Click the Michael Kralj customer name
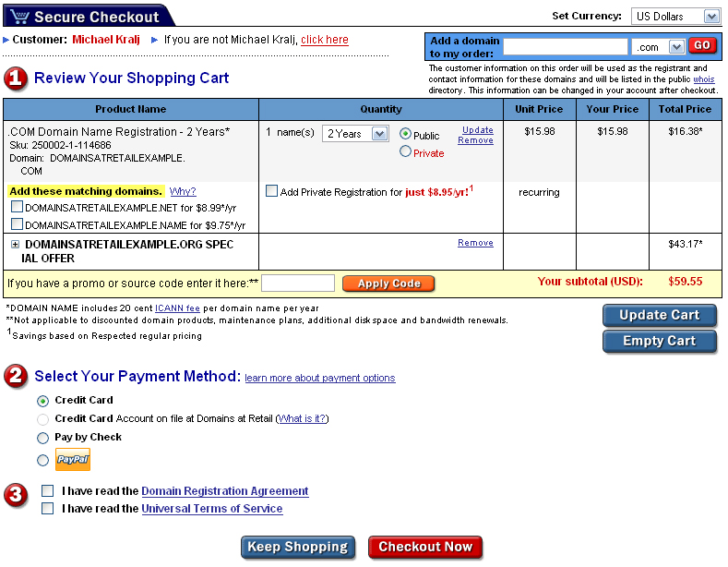 pos(106,40)
